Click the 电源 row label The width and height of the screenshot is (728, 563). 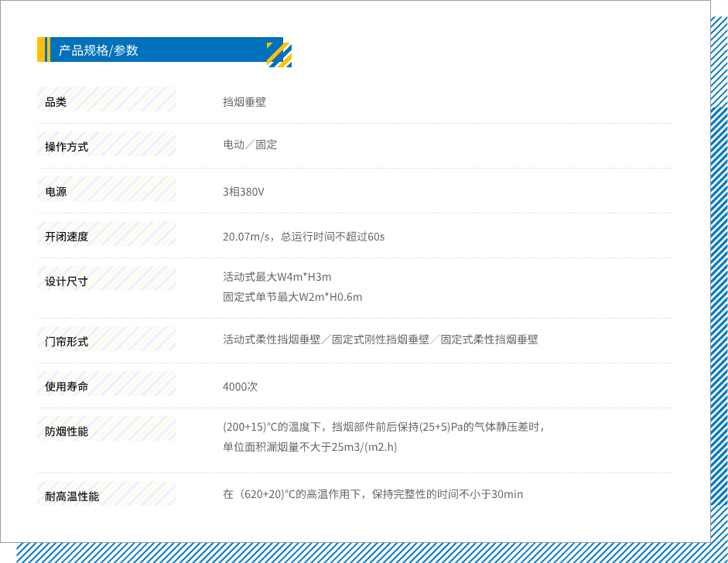(56, 192)
